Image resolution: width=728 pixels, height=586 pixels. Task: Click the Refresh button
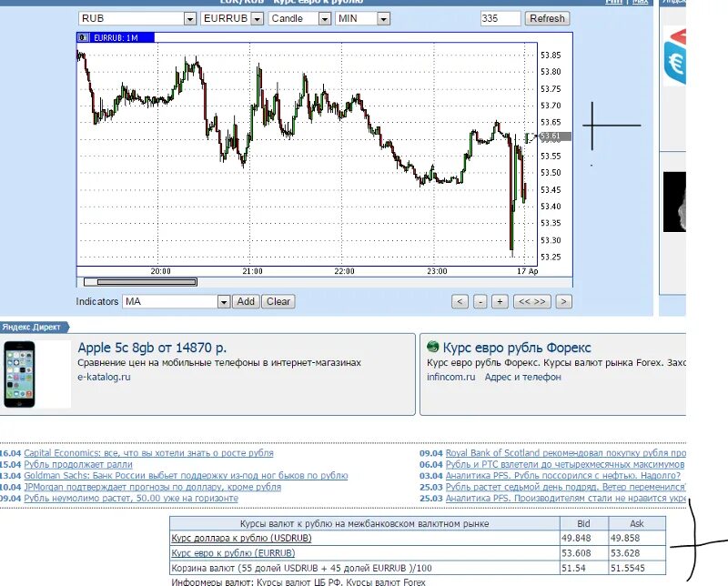[x=548, y=18]
